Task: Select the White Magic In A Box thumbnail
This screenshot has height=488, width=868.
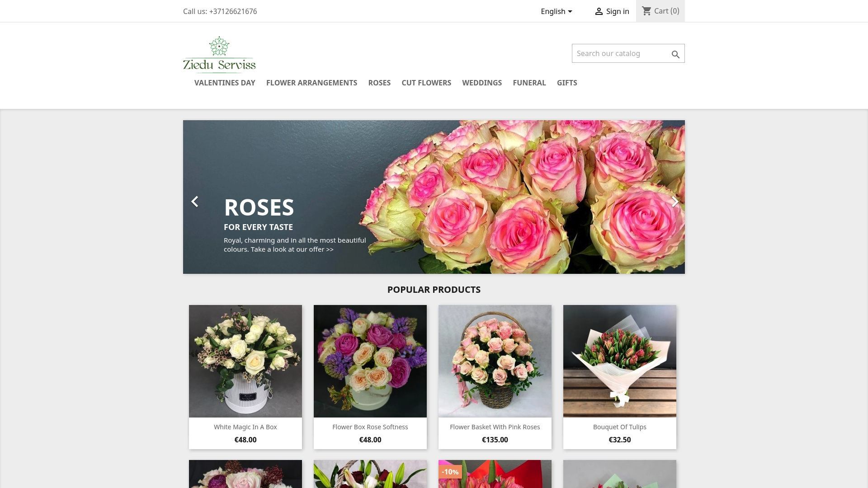Action: coord(245,361)
